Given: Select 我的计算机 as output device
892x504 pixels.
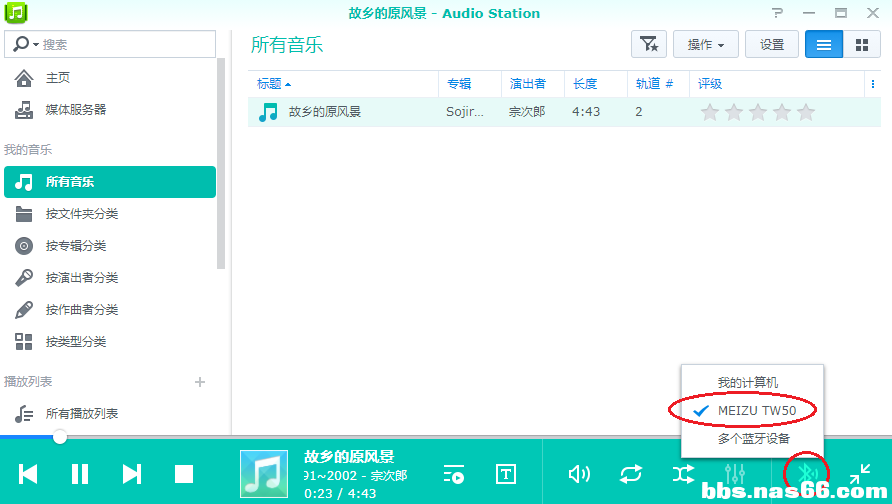Looking at the screenshot, I should [x=747, y=383].
